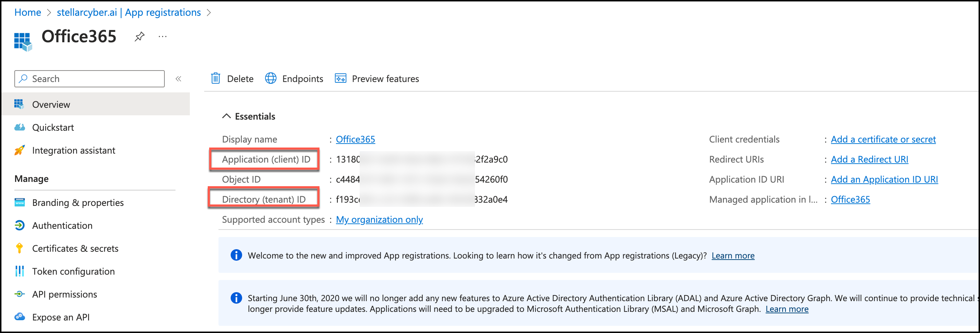980x333 pixels.
Task: Click the Integration assistant rocket icon
Action: click(20, 150)
